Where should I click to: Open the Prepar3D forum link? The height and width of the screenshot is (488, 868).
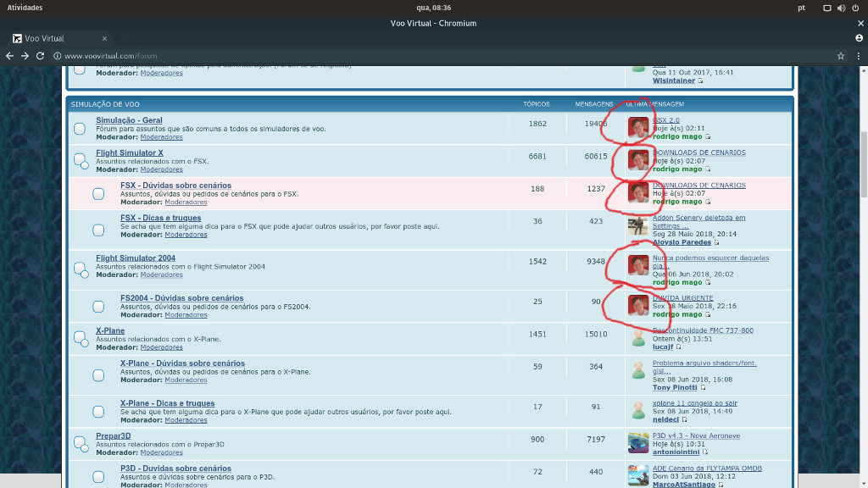[114, 436]
